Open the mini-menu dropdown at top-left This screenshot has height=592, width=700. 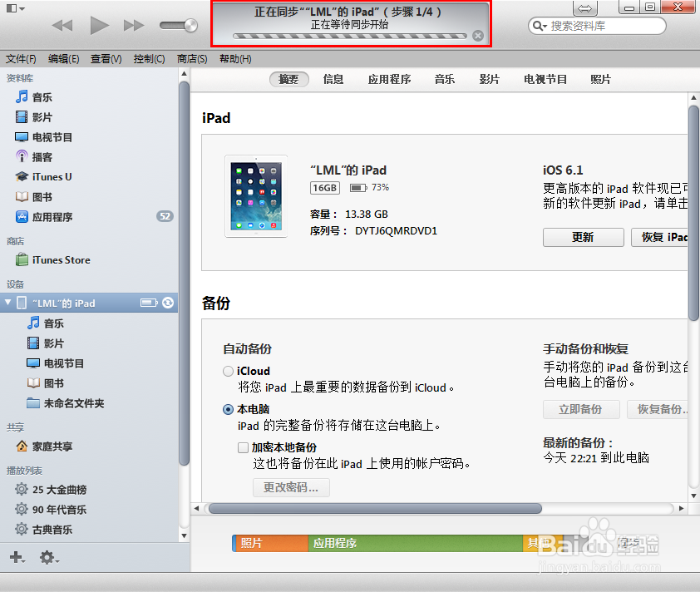(15, 8)
